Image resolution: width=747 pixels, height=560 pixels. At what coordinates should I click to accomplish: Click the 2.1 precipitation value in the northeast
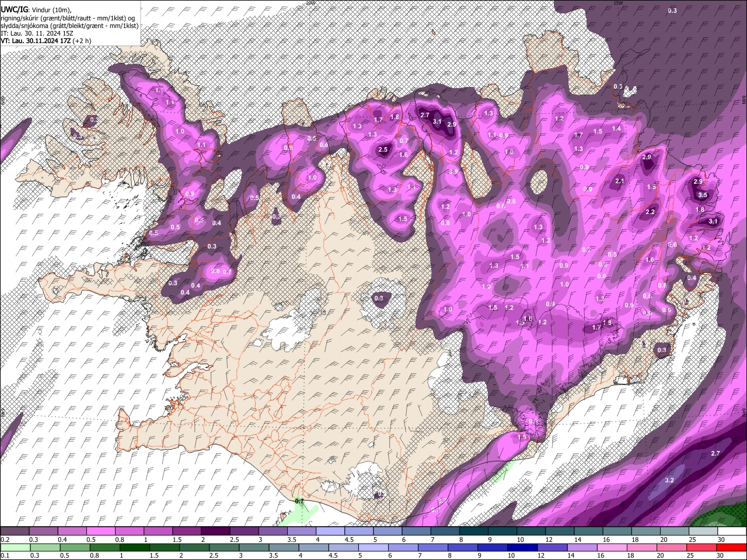(620, 181)
